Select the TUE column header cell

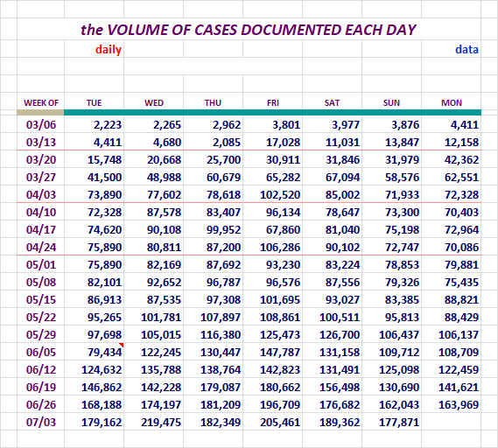point(94,103)
